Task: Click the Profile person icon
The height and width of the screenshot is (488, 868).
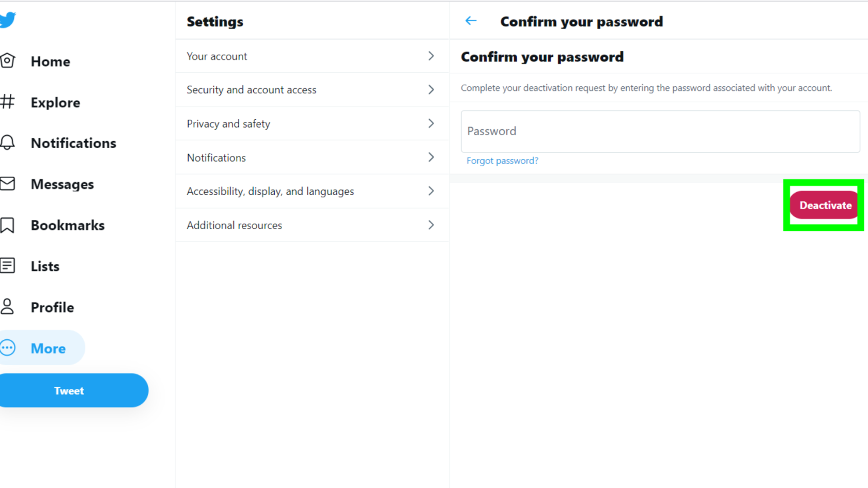Action: (7, 307)
